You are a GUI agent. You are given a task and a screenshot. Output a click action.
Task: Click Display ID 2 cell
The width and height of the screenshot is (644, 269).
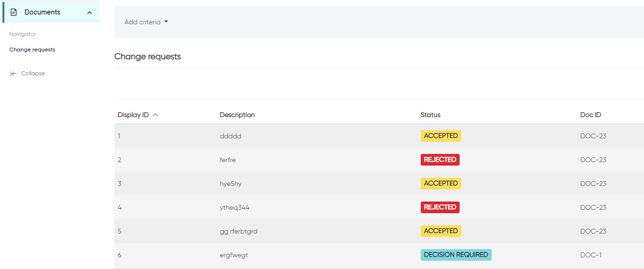point(119,160)
